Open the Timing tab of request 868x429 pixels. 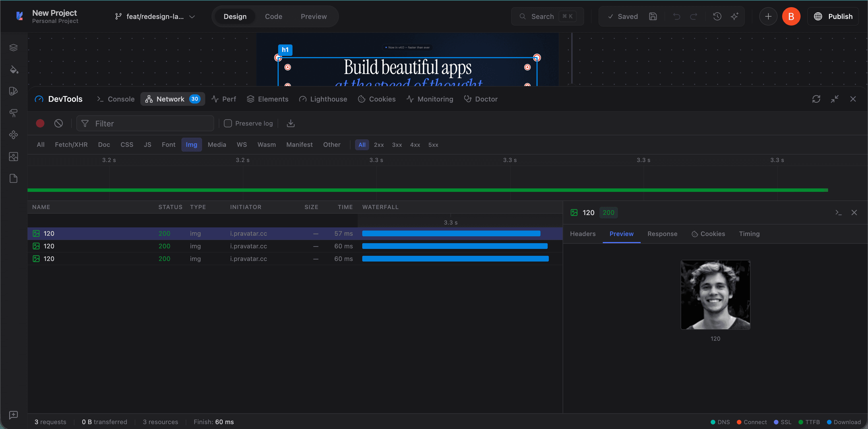click(749, 234)
